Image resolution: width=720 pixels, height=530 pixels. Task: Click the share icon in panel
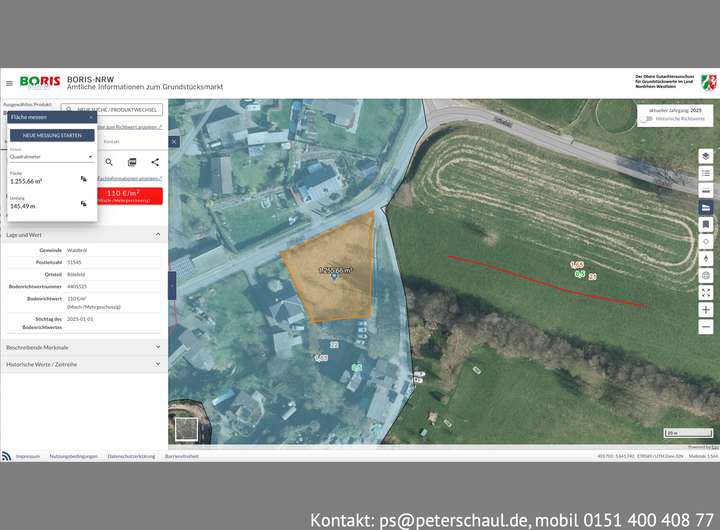point(155,162)
